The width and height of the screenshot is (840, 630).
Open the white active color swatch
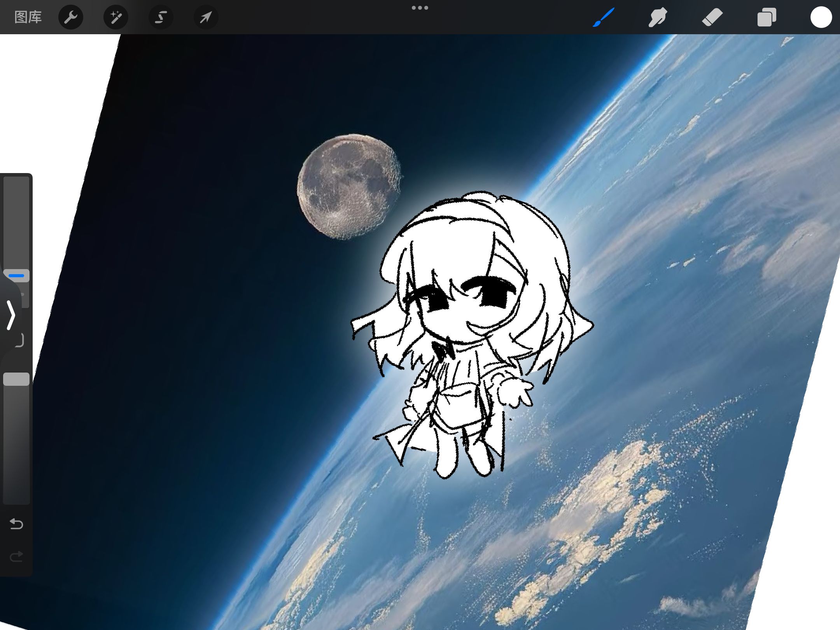coord(821,17)
